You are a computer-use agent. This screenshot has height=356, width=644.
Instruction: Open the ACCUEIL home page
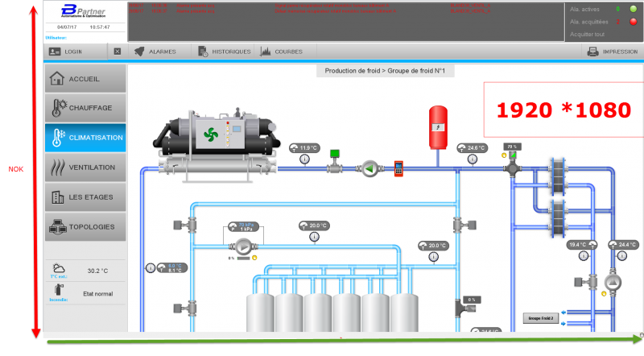click(x=85, y=78)
